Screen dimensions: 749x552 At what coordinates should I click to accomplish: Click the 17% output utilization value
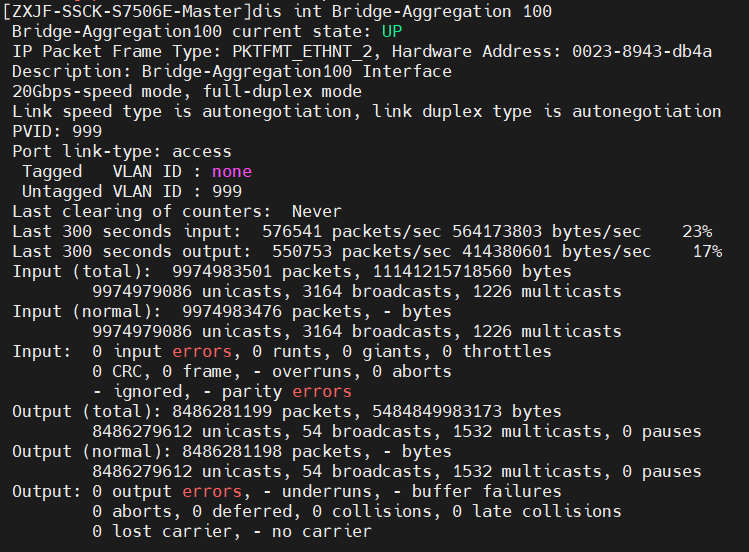pyautogui.click(x=707, y=252)
